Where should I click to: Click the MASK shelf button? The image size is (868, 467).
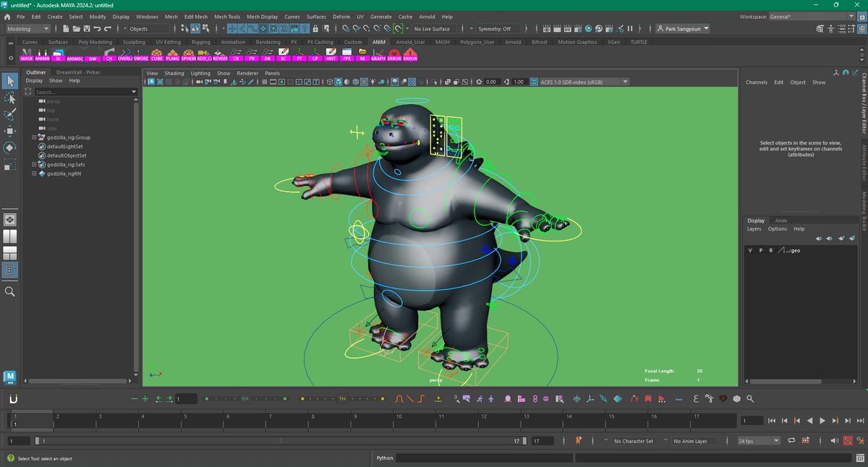point(27,55)
